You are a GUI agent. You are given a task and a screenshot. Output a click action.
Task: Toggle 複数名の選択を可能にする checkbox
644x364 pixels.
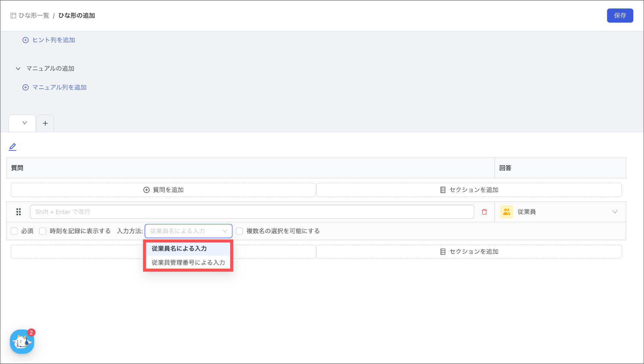(240, 231)
